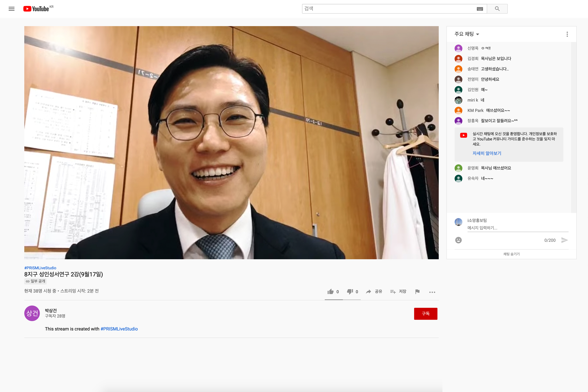Open #PRISMLiveStudio link in description
This screenshot has width=588, height=392.
pyautogui.click(x=119, y=329)
